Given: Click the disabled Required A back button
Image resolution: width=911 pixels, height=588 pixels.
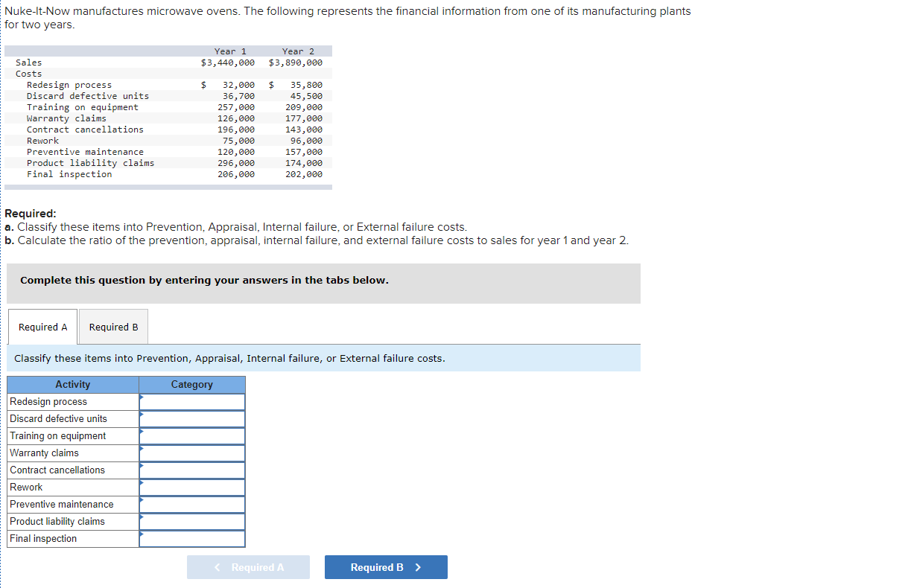Looking at the screenshot, I should coord(248,567).
